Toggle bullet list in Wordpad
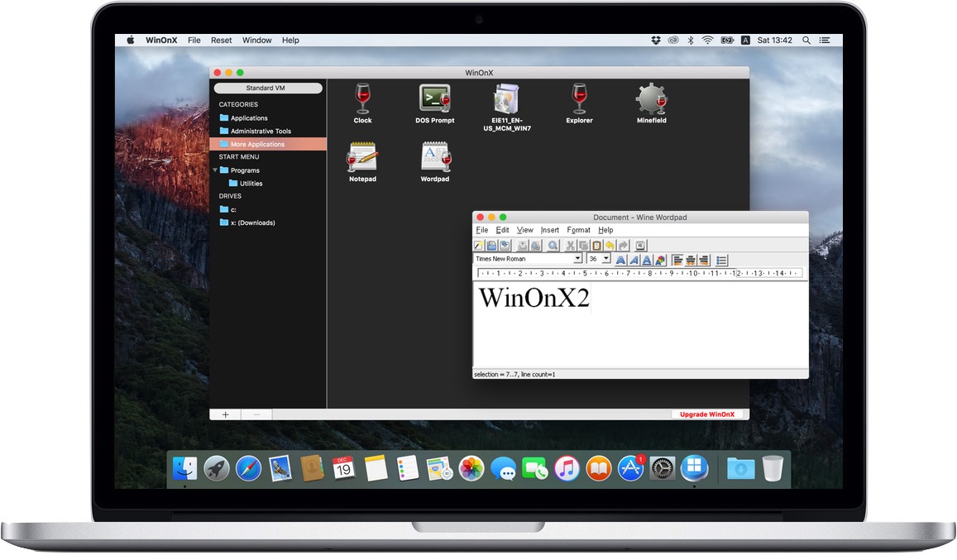 [x=721, y=261]
